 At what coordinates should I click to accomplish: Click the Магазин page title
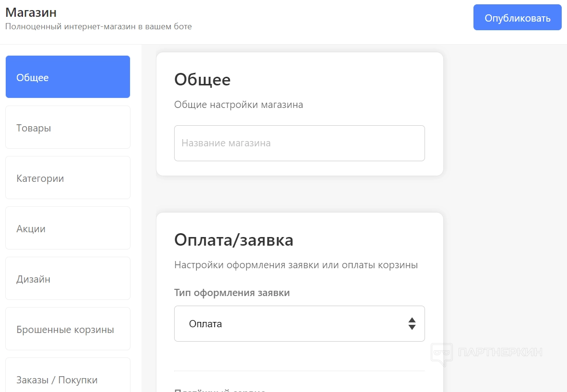[x=31, y=12]
